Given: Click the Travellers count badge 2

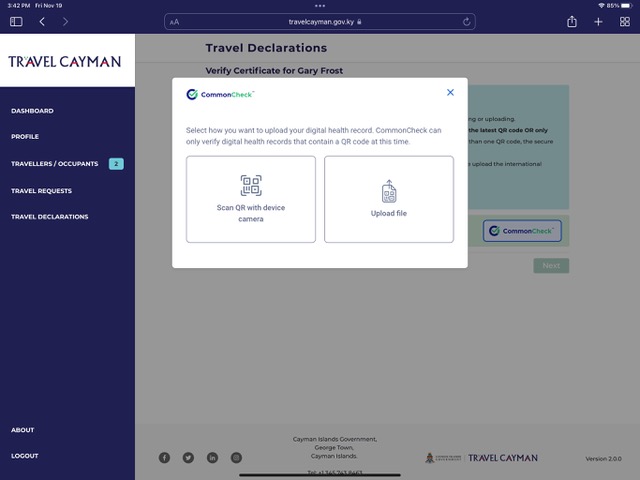Looking at the screenshot, I should pos(116,164).
